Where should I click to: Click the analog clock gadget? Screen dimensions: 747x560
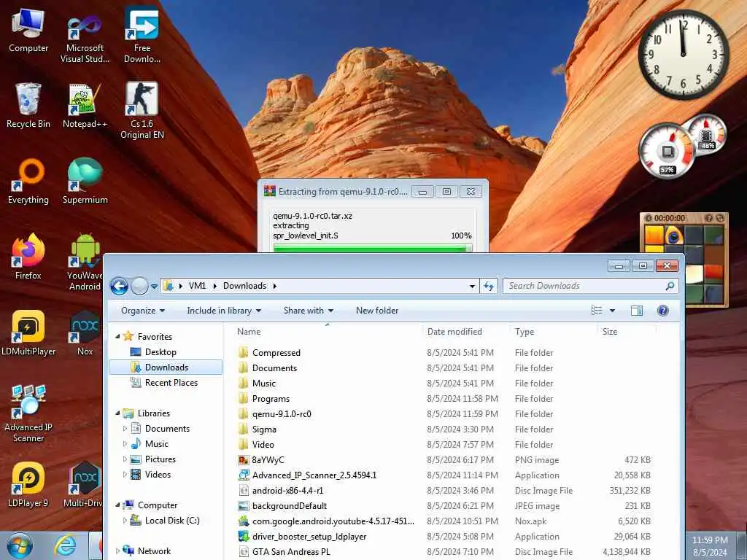pyautogui.click(x=683, y=54)
